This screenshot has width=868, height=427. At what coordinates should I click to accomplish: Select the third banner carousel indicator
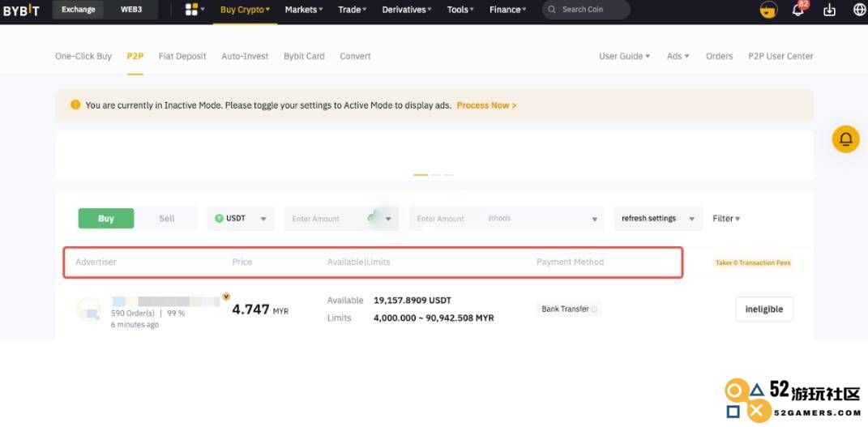[448, 175]
